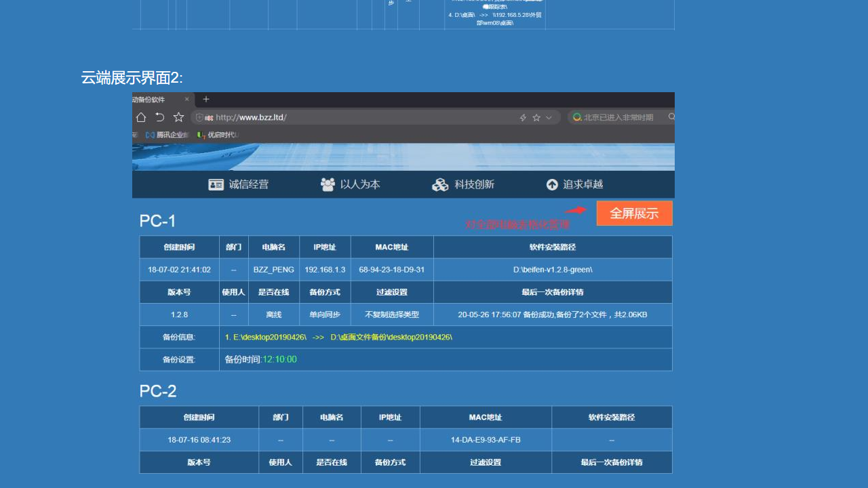Open a new browser tab with the plus
The width and height of the screenshot is (868, 488).
tap(205, 98)
